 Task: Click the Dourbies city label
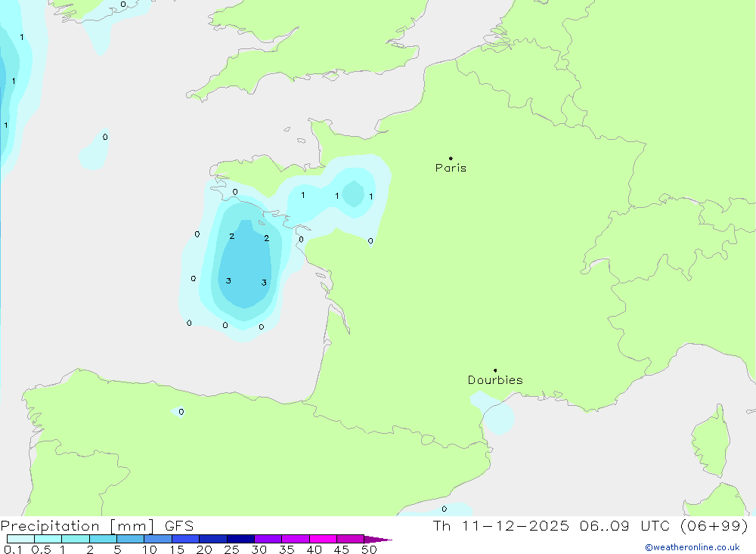pos(495,380)
